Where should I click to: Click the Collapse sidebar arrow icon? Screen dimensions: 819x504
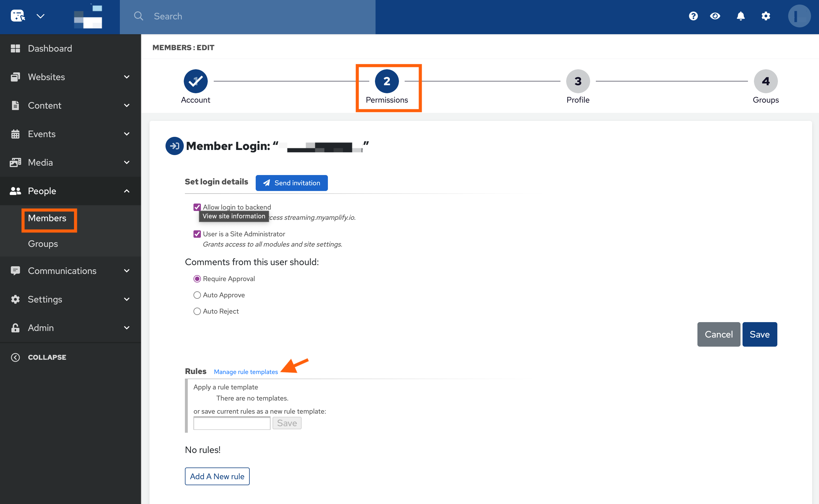point(15,357)
